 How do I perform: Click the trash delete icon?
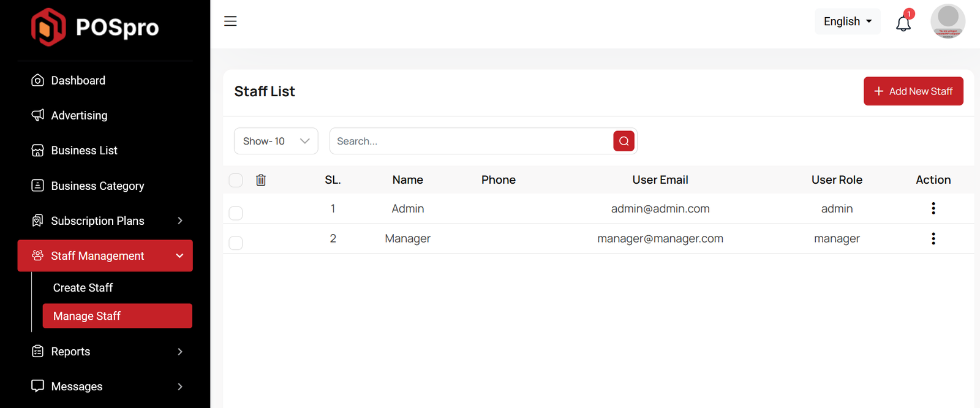point(261,180)
